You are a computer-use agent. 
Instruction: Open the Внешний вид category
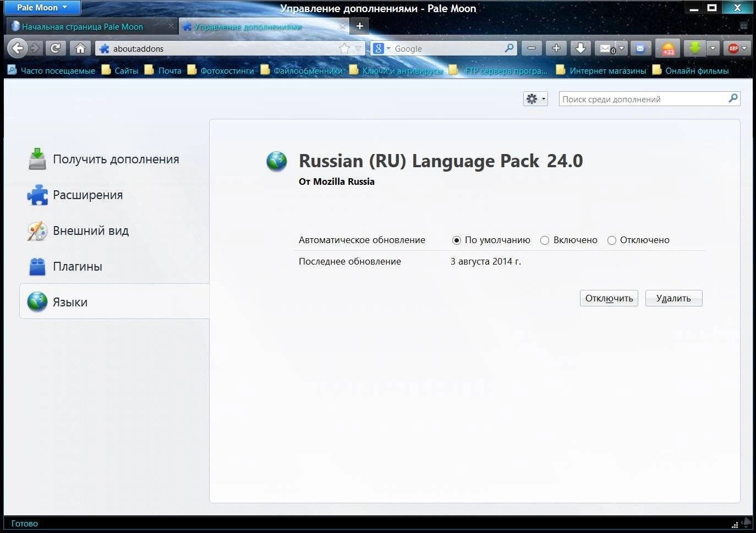114,230
